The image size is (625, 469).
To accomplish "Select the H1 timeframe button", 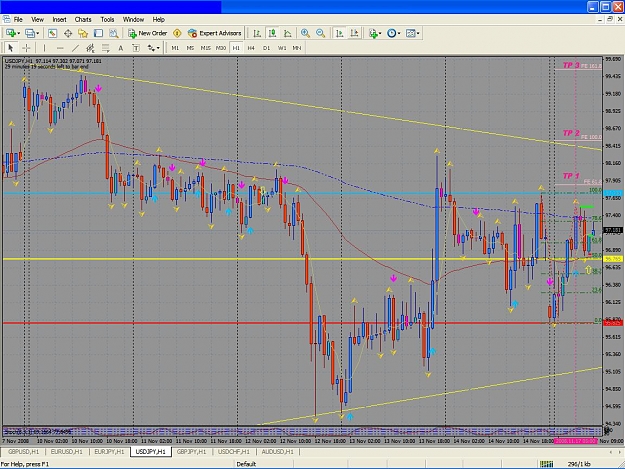I will click(x=236, y=48).
